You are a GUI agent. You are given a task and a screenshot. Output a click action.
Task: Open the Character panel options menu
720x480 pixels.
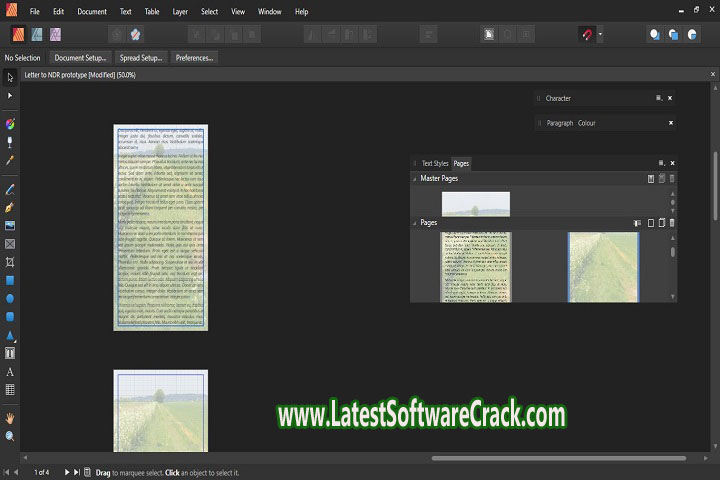(x=659, y=98)
